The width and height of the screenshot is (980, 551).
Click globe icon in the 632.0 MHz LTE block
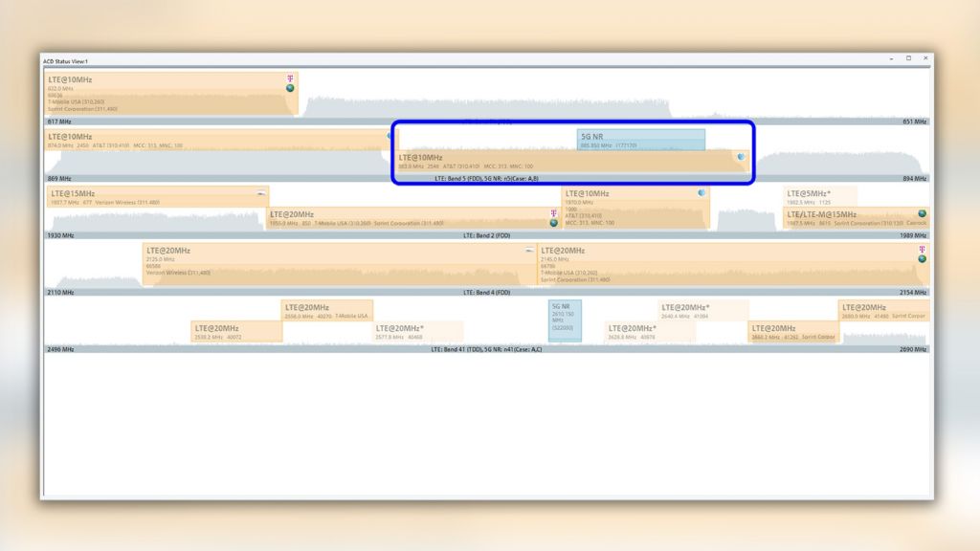coord(290,89)
